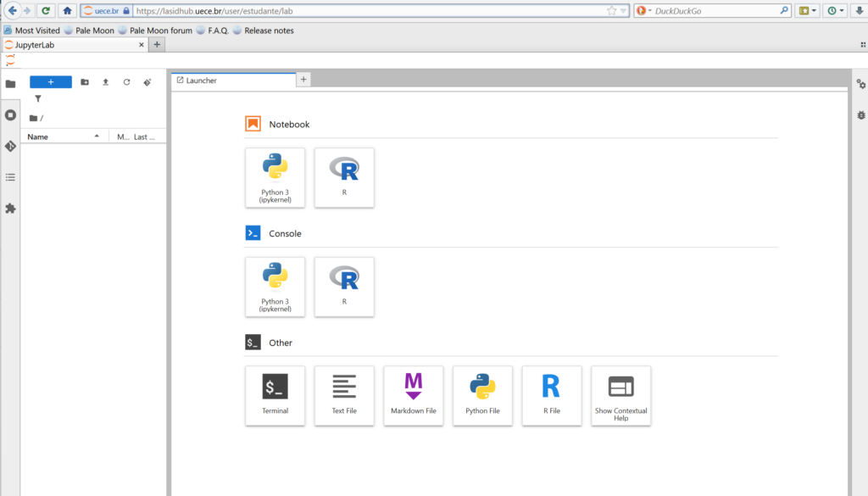
Task: Open the File Browser sidebar panel
Action: tap(10, 84)
